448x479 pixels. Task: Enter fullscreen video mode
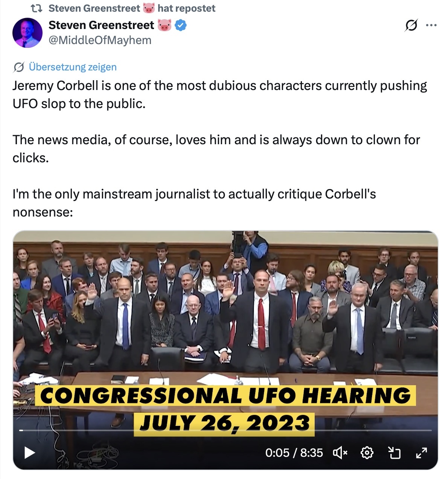pos(421,452)
